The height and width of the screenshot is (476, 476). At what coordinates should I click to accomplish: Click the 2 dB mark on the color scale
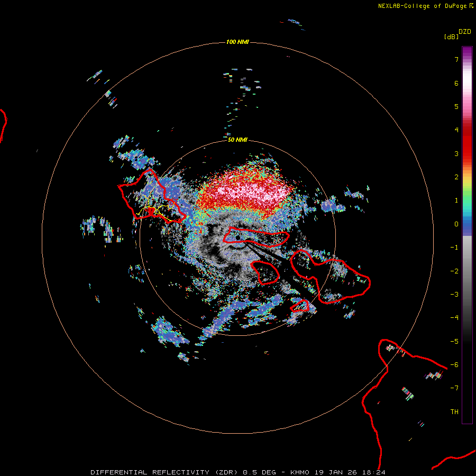click(456, 177)
